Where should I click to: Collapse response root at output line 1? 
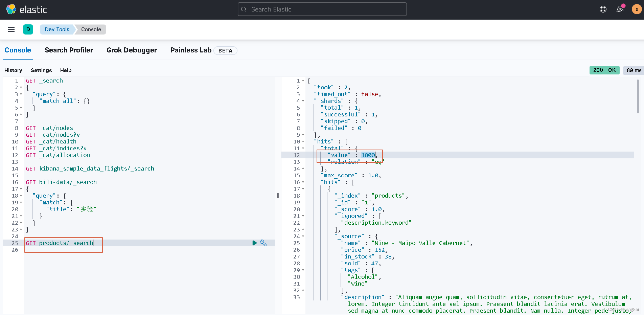pyautogui.click(x=303, y=81)
